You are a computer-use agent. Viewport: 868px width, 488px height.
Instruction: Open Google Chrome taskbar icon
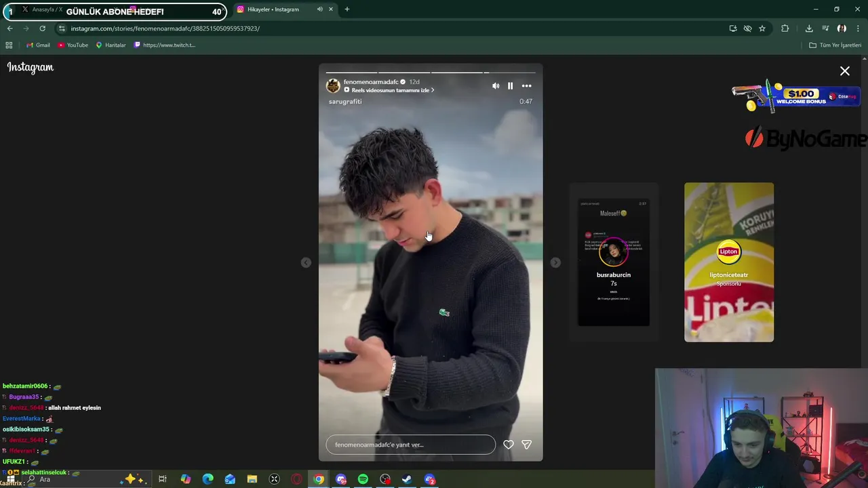[319, 479]
